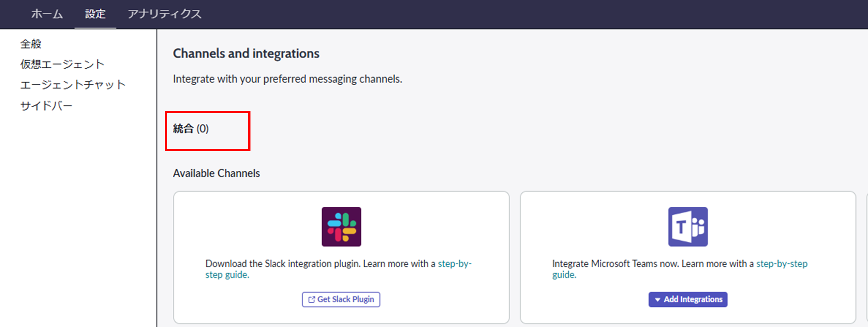This screenshot has width=868, height=327.
Task: Click the 統合 (0) heading
Action: 191,129
